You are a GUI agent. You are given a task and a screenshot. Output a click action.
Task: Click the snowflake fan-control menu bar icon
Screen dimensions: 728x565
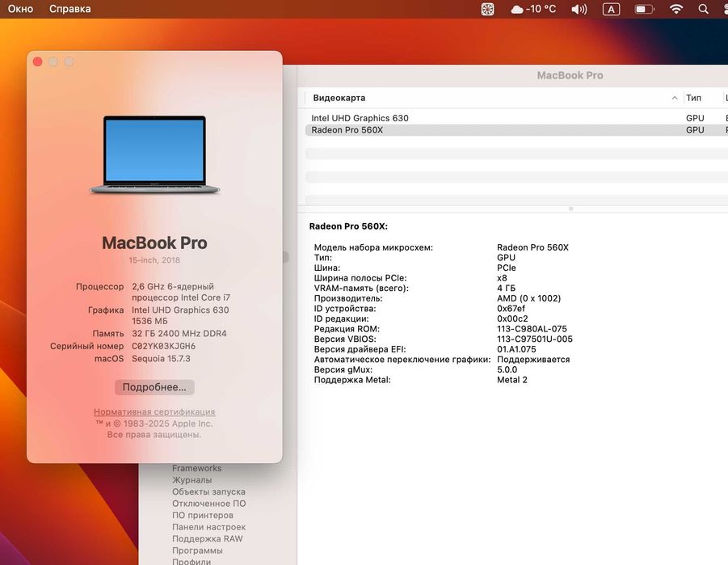click(487, 9)
